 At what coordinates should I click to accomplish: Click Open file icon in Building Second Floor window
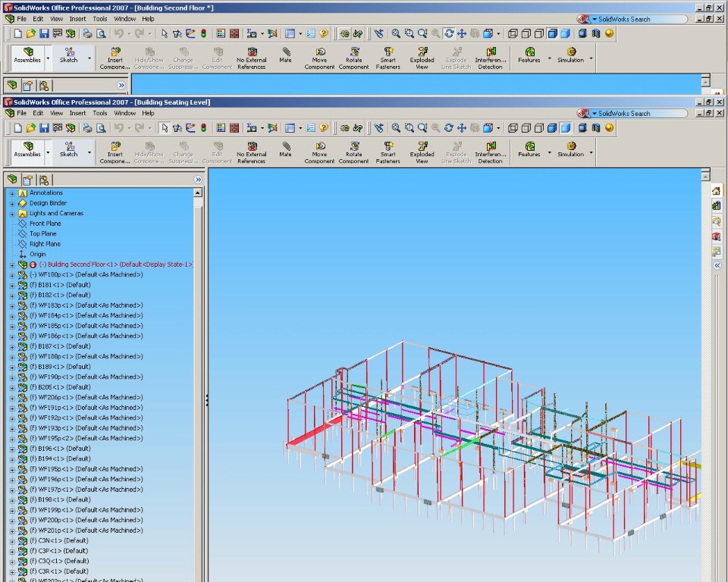pyautogui.click(x=30, y=33)
